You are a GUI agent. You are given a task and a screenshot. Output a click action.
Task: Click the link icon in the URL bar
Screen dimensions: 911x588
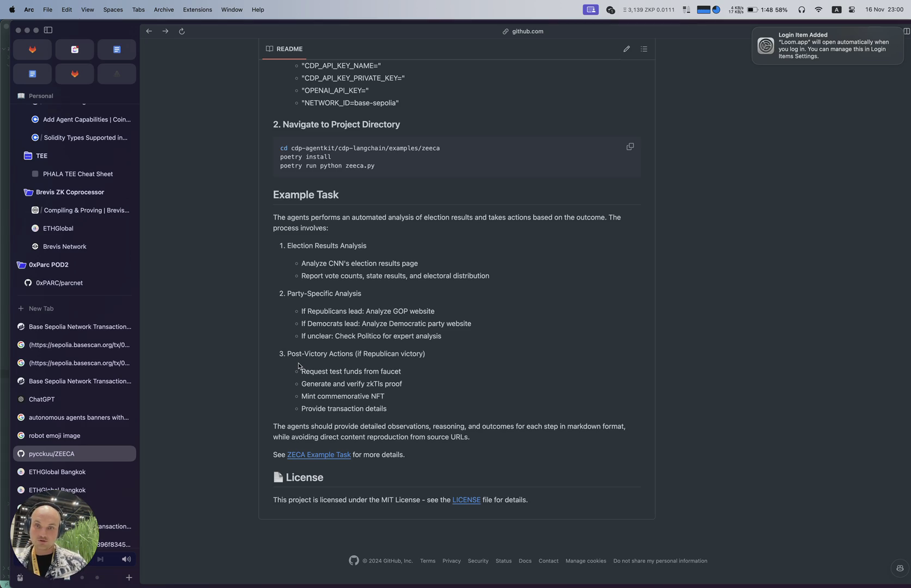[x=506, y=32]
